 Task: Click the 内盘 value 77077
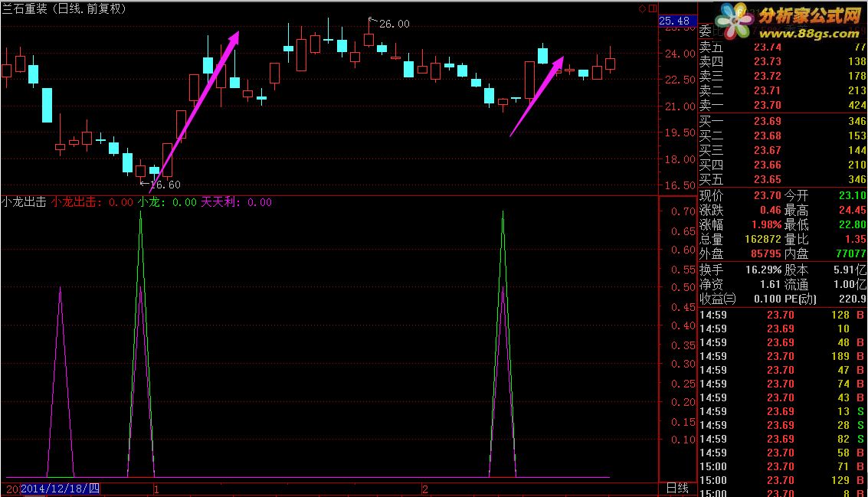click(x=851, y=253)
